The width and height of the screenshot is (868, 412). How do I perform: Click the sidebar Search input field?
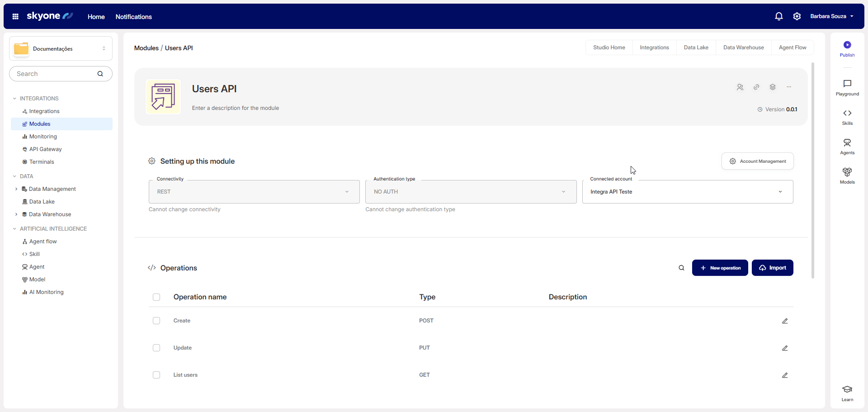click(54, 74)
